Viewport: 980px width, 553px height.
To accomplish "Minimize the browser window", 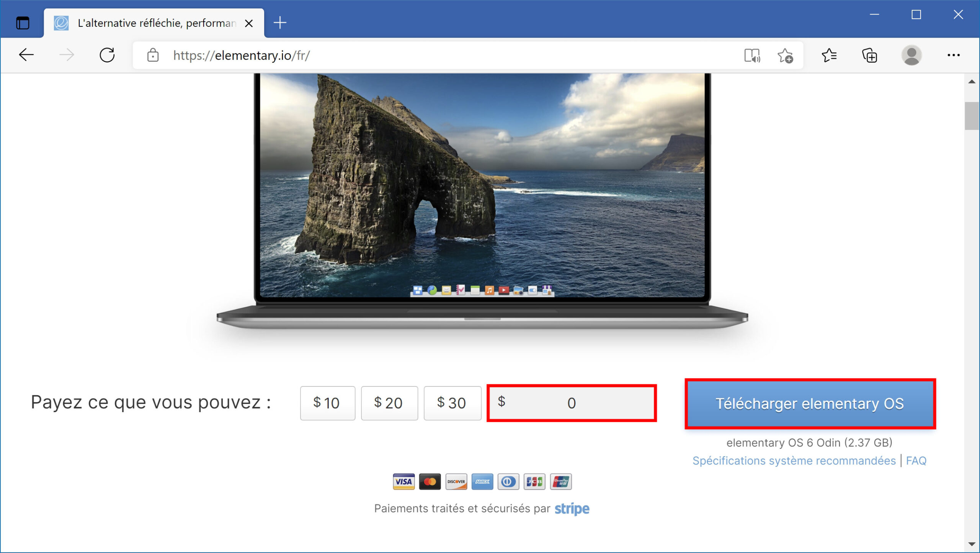I will tap(874, 15).
